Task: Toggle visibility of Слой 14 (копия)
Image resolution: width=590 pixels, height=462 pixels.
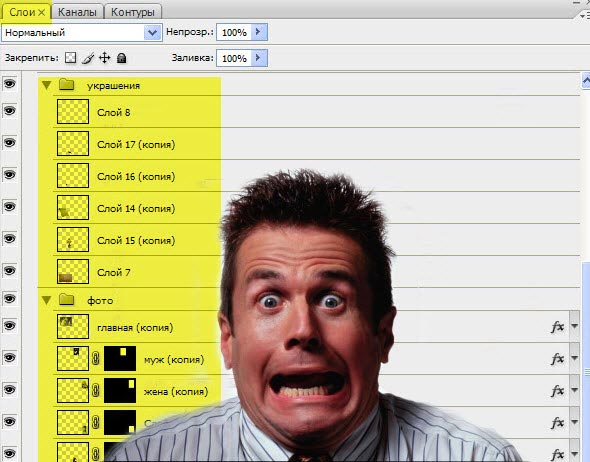Action: point(10,207)
